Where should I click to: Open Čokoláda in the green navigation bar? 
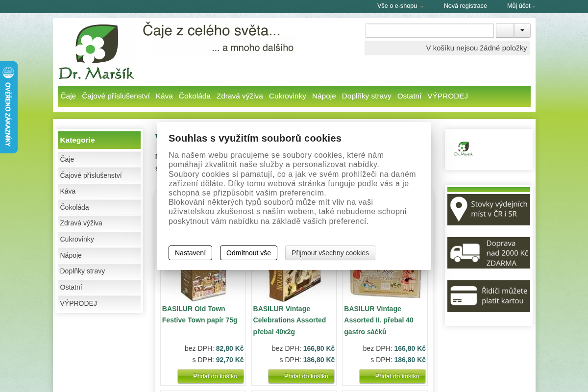click(x=195, y=96)
